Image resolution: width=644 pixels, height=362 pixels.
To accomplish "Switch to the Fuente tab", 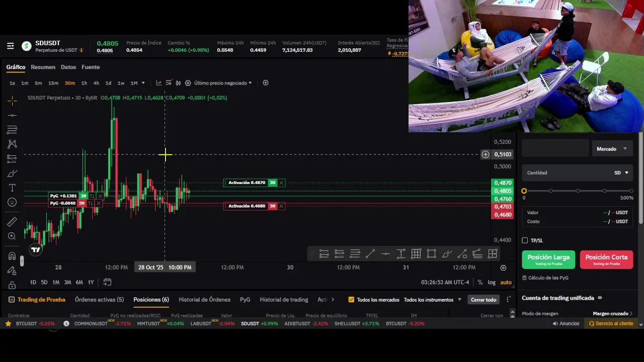I will 91,67.
